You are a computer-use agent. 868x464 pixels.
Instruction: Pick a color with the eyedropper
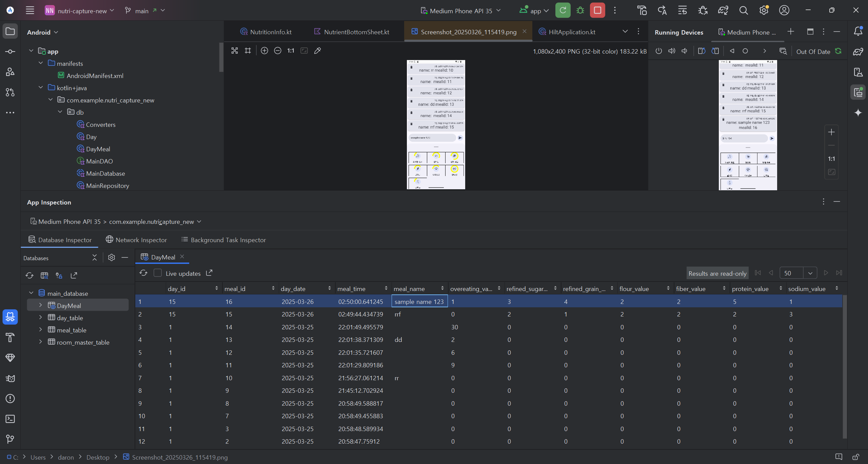point(317,51)
